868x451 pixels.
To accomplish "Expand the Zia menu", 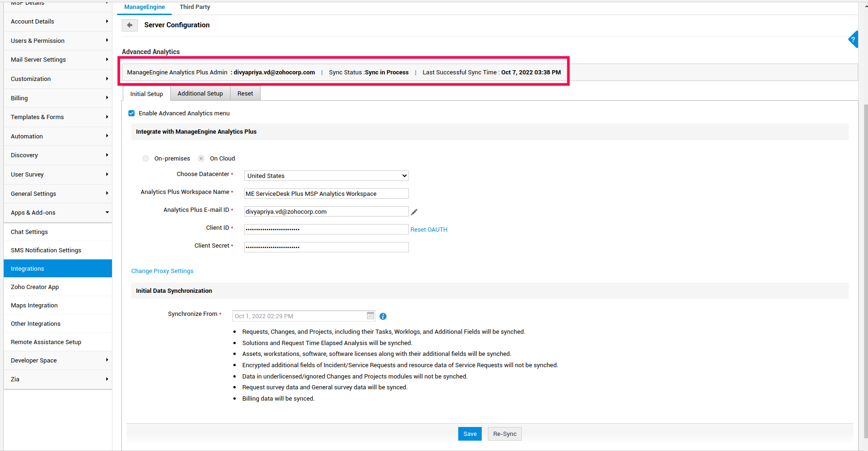I will 58,379.
